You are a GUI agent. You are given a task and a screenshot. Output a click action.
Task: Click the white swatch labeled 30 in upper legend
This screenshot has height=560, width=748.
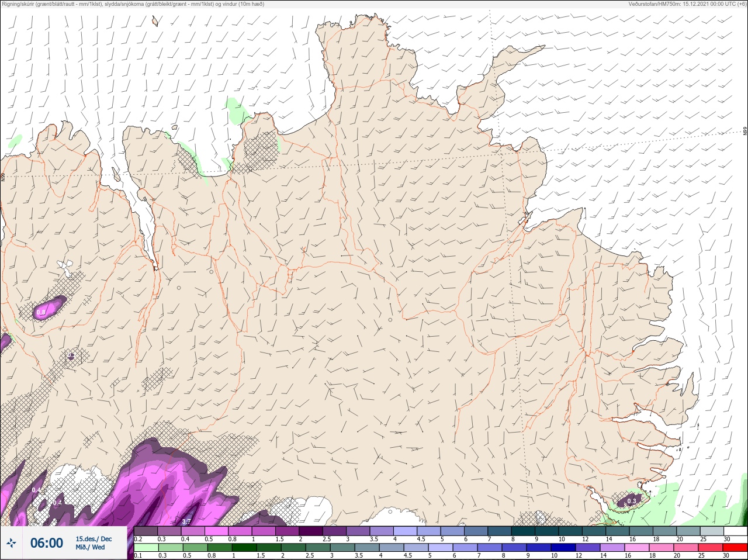(x=735, y=531)
